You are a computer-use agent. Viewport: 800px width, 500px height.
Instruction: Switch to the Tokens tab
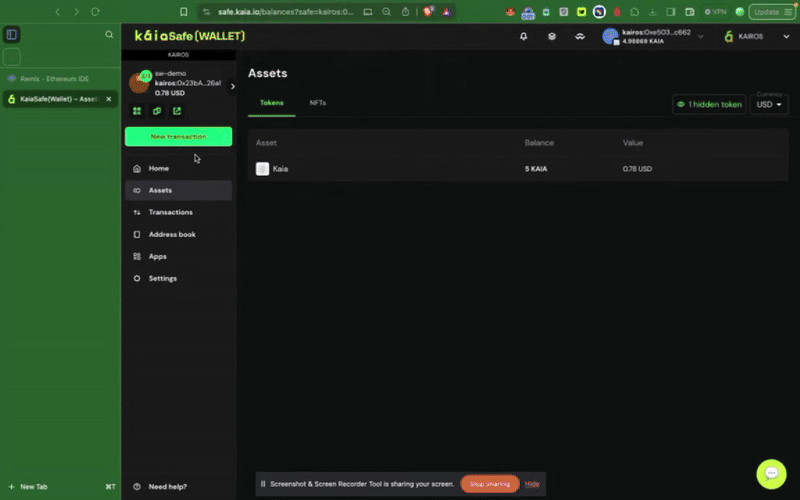(x=271, y=103)
